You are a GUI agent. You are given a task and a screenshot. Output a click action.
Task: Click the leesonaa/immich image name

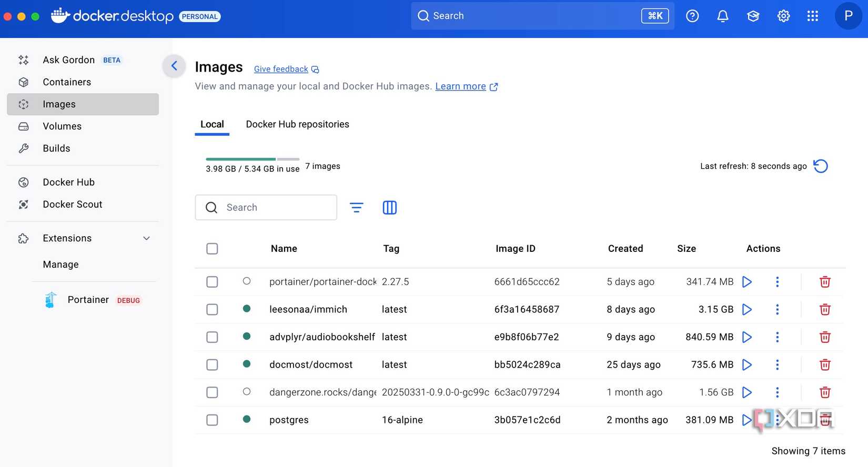click(x=308, y=310)
